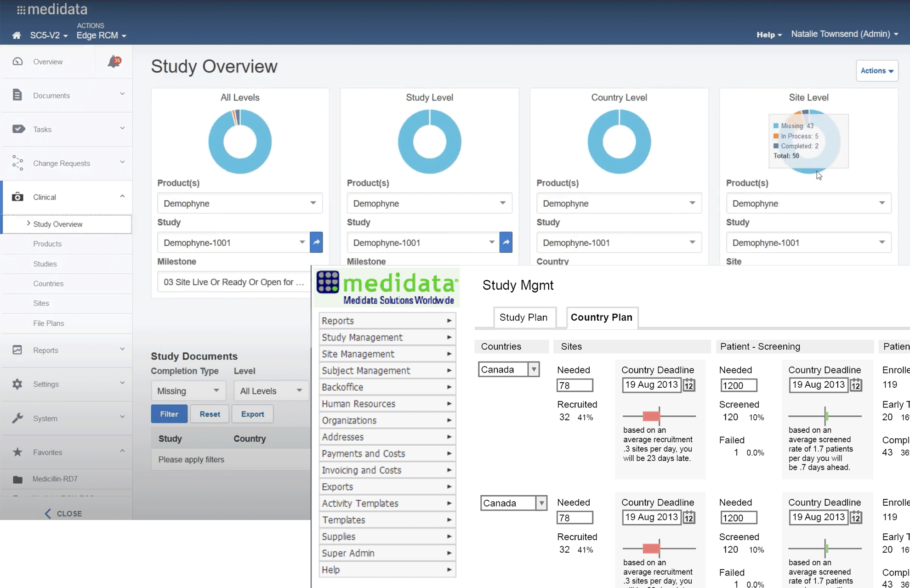Screen dimensions: 910x588
Task: Click the All Levels donut chart
Action: [240, 141]
